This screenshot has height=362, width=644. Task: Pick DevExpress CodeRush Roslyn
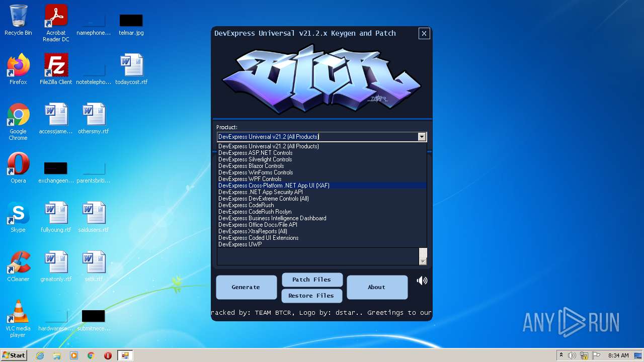[321, 212]
